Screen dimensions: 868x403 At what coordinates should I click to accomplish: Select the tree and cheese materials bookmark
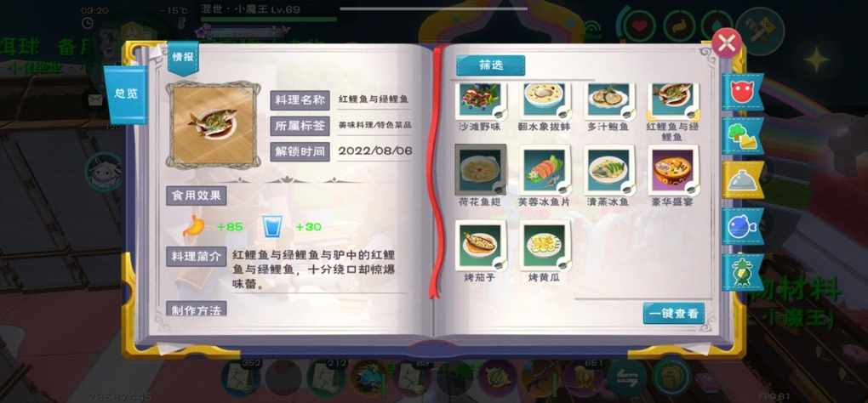pyautogui.click(x=742, y=136)
